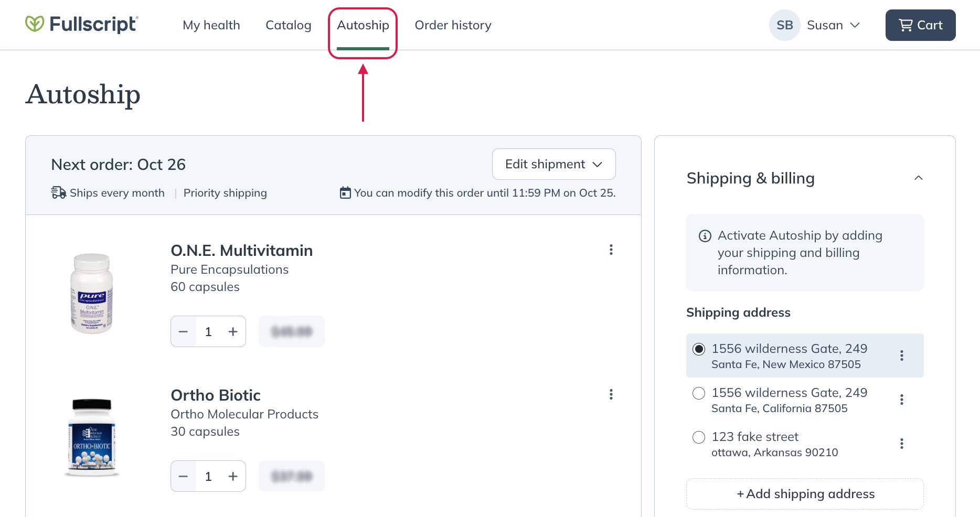The image size is (980, 517).
Task: Select the Santa Fe, California address
Action: pos(699,393)
